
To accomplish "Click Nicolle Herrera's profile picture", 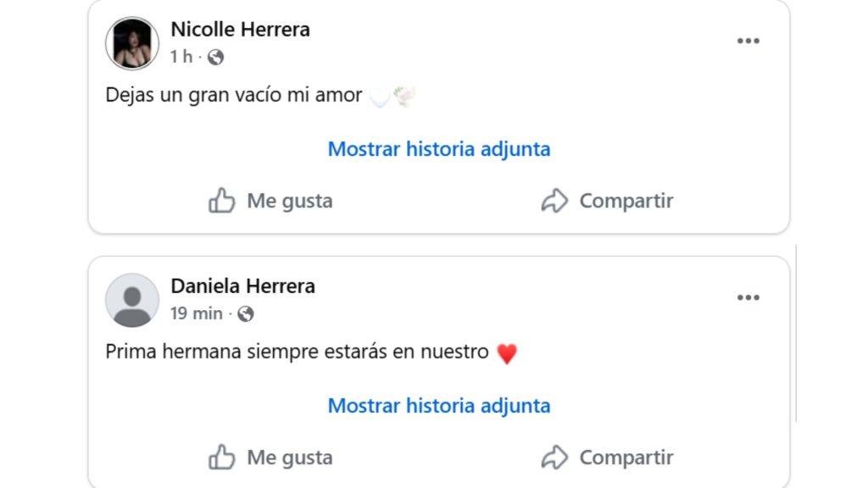I will tap(131, 41).
